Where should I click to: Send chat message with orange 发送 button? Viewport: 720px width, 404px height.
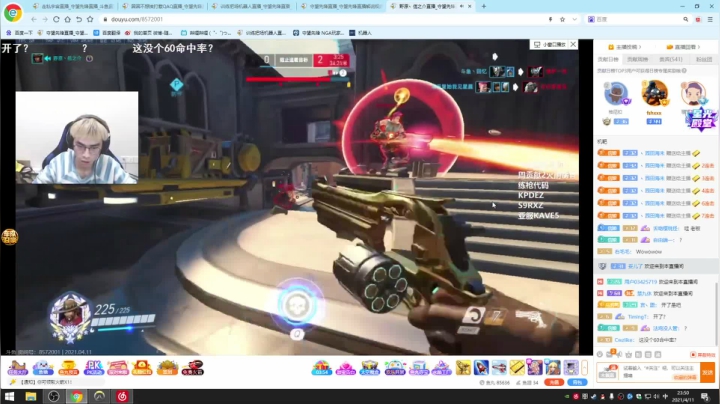click(x=707, y=372)
